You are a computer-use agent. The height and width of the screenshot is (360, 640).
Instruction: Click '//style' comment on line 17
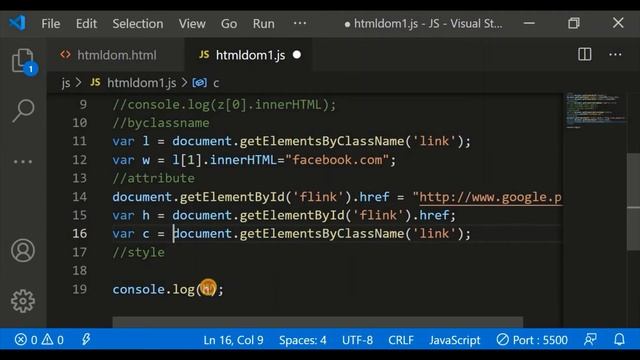[x=139, y=252]
